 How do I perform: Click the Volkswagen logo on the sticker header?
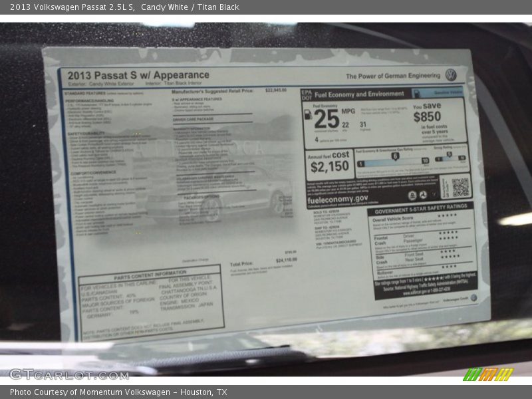[x=451, y=75]
